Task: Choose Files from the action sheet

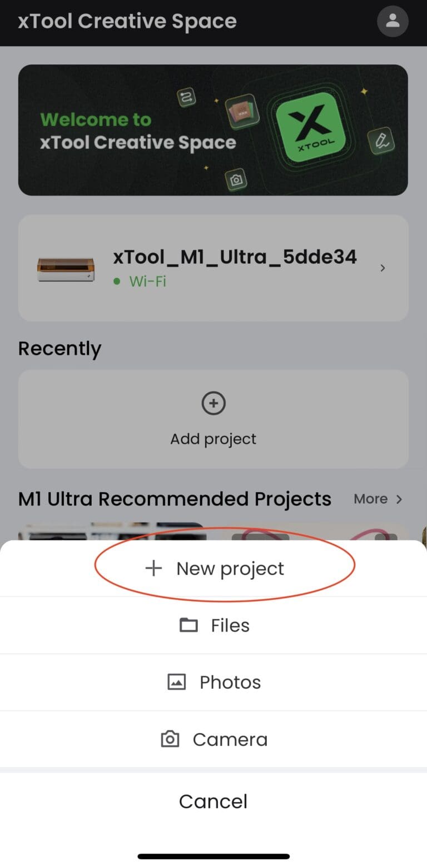Action: (230, 625)
